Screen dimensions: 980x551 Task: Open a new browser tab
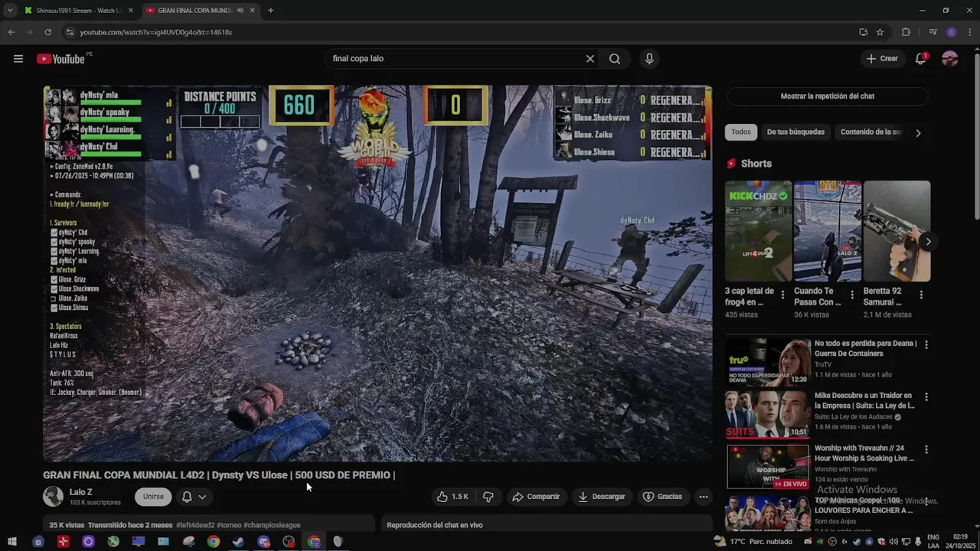coord(270,11)
